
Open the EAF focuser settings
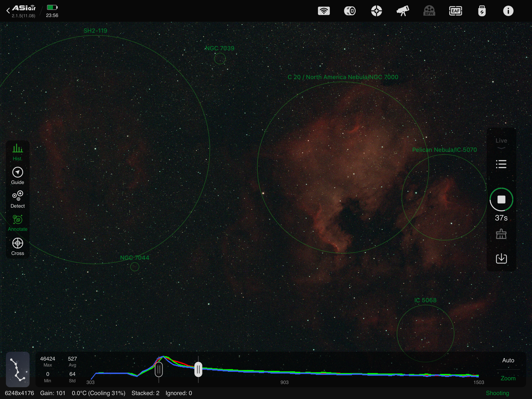[x=455, y=11]
